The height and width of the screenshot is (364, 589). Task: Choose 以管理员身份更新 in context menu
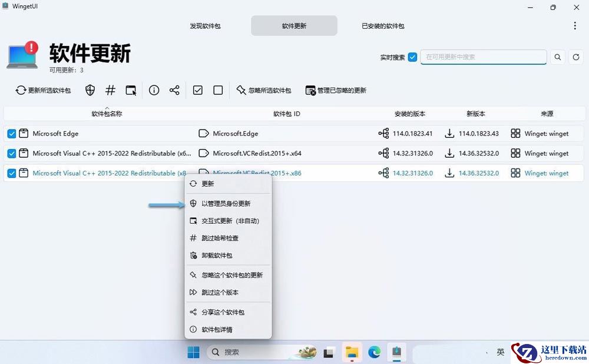click(228, 204)
